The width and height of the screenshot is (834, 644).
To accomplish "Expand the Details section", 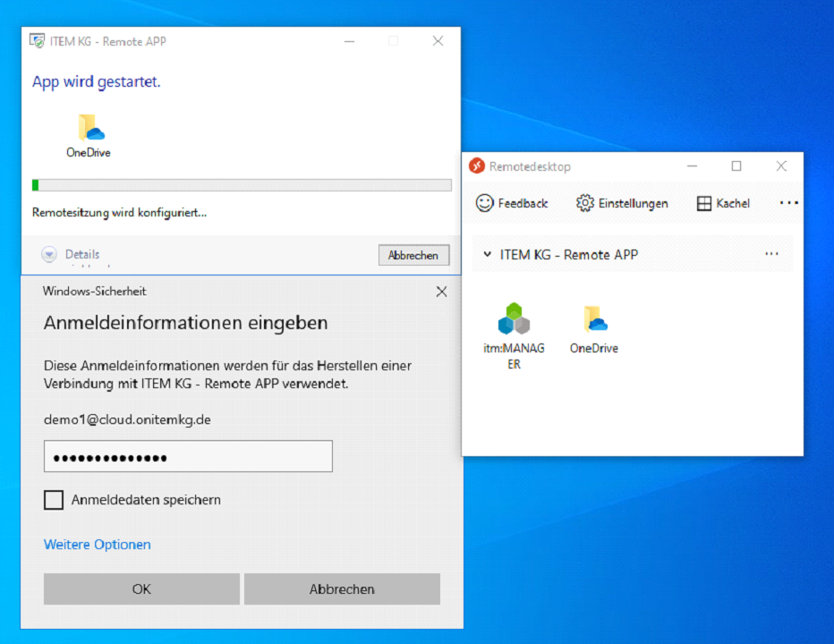I will click(x=49, y=254).
